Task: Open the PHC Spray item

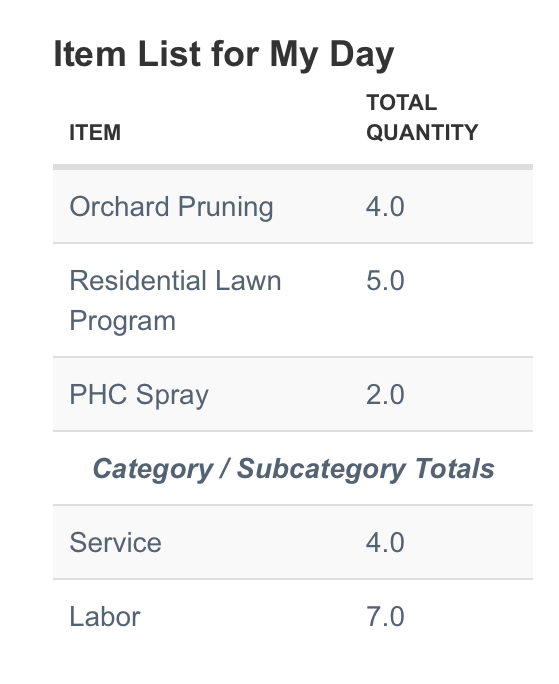Action: coord(139,395)
